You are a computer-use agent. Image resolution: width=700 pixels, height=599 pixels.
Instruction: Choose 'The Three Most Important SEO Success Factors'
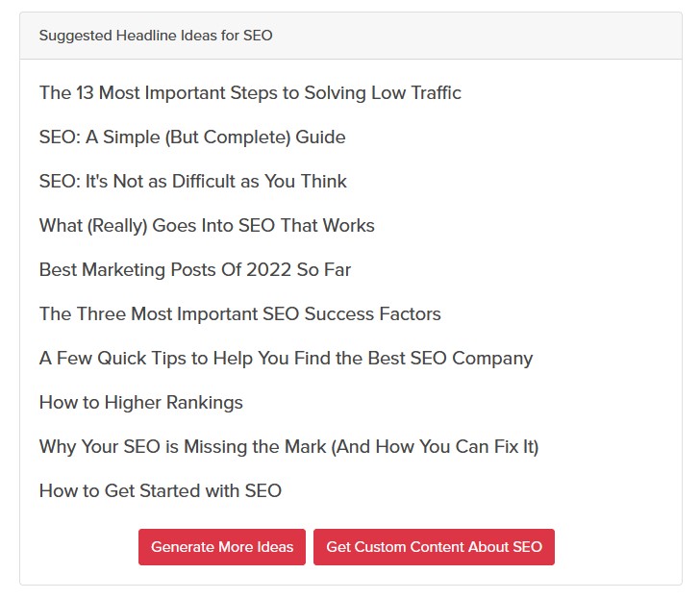(x=240, y=314)
